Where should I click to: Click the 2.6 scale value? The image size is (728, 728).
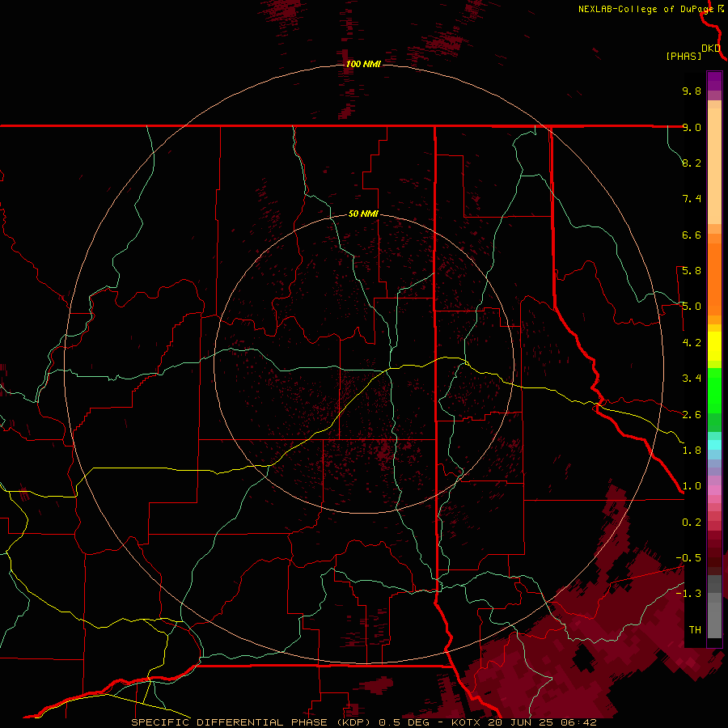coord(692,415)
